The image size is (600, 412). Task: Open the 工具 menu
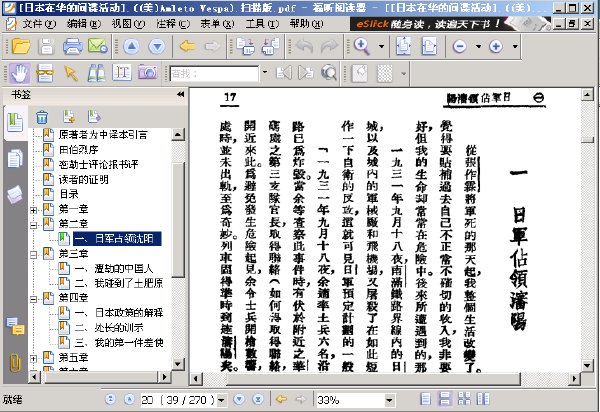pyautogui.click(x=262, y=24)
